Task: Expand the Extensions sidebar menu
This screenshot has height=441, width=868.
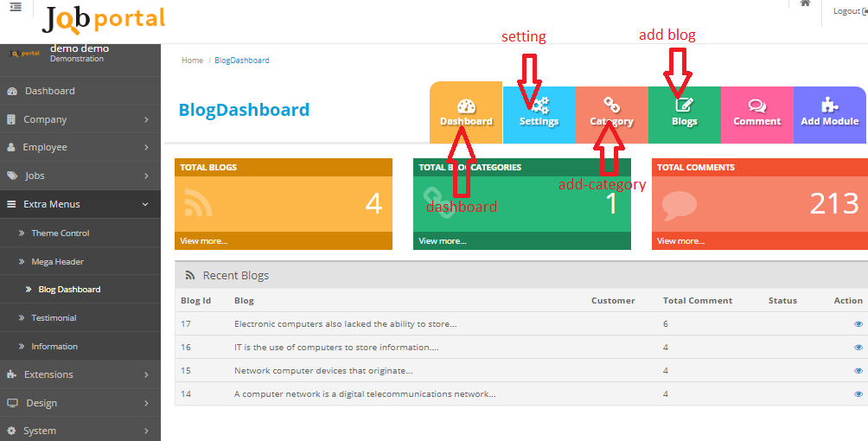Action: (x=80, y=374)
